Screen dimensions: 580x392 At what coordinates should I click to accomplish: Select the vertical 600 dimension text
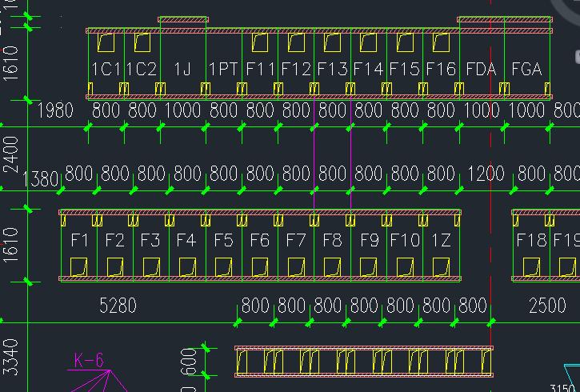tap(190, 361)
